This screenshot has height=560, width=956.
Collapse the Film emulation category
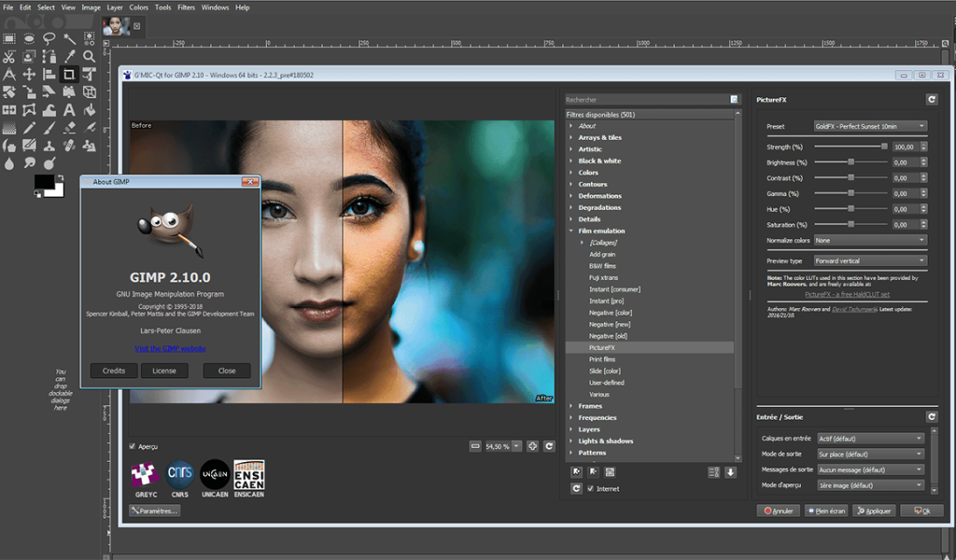tap(571, 231)
